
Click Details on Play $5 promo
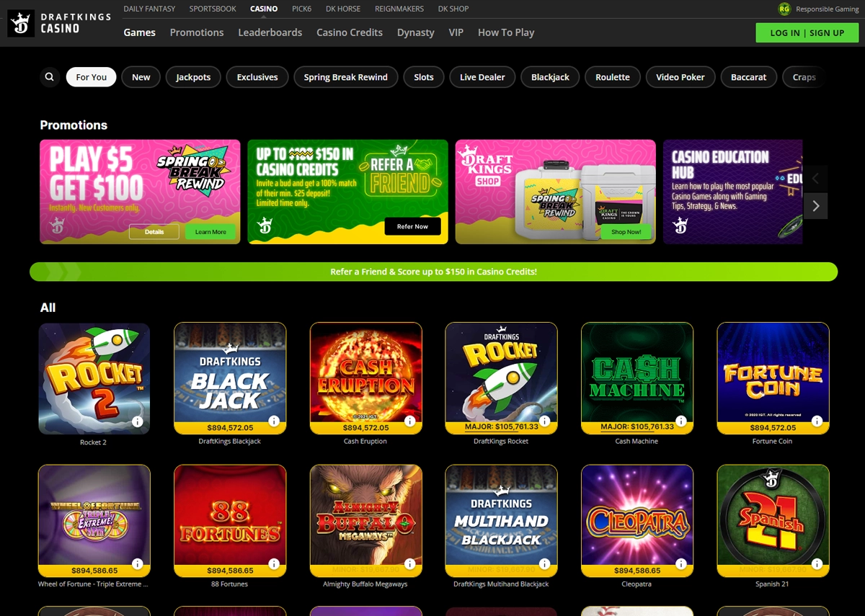154,232
